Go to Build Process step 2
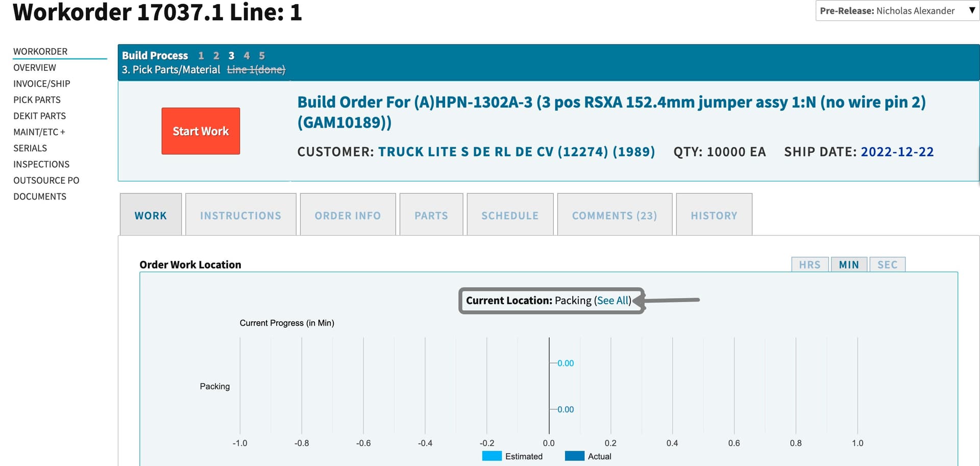The image size is (980, 466). [x=216, y=56]
